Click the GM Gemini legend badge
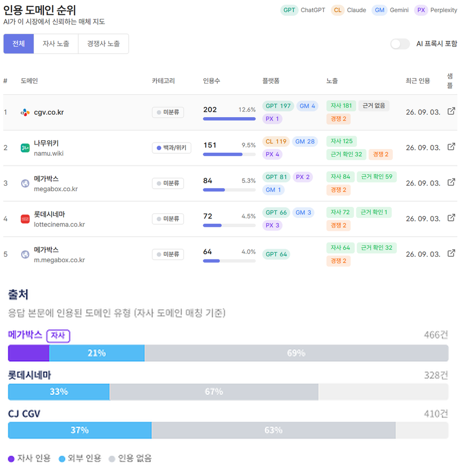 click(x=379, y=10)
